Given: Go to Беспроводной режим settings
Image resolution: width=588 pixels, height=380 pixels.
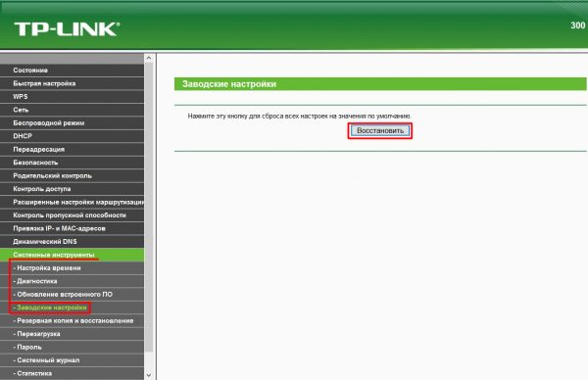Looking at the screenshot, I should tap(72, 123).
